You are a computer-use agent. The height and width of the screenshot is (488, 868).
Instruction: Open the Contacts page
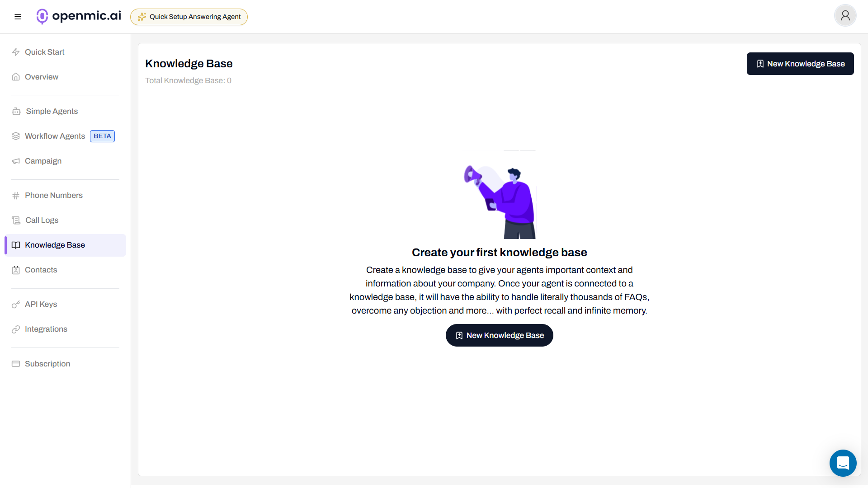pos(41,270)
